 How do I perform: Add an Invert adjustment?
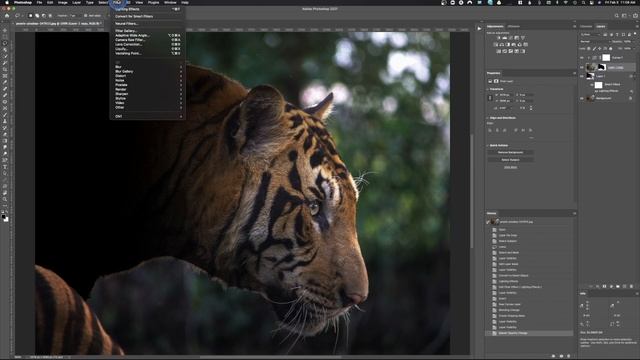point(498,51)
